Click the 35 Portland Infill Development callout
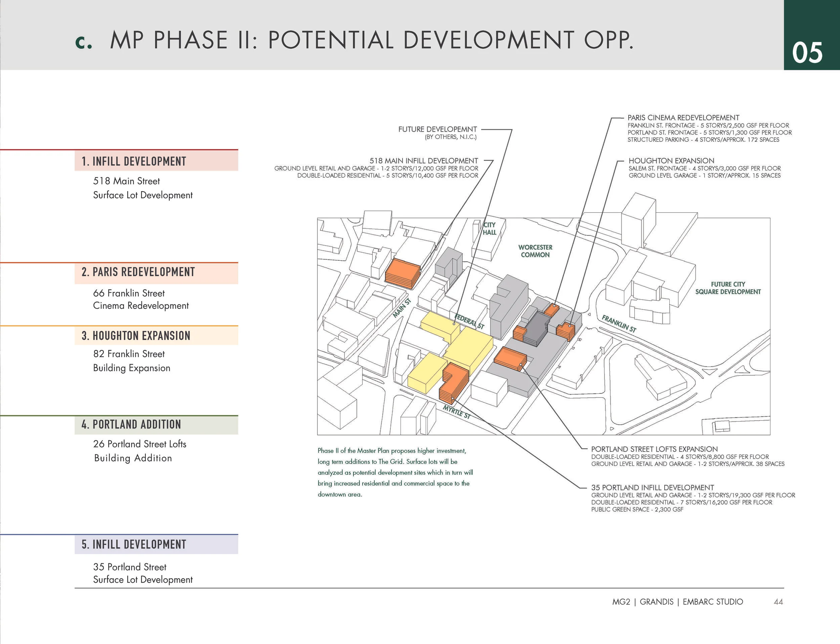 click(x=652, y=487)
